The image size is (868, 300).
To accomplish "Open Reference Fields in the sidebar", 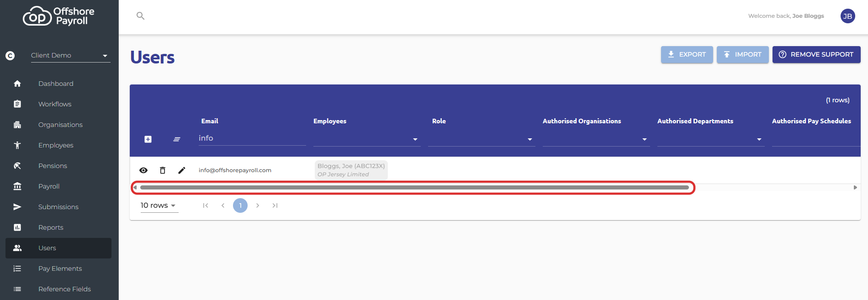I will coord(58,289).
